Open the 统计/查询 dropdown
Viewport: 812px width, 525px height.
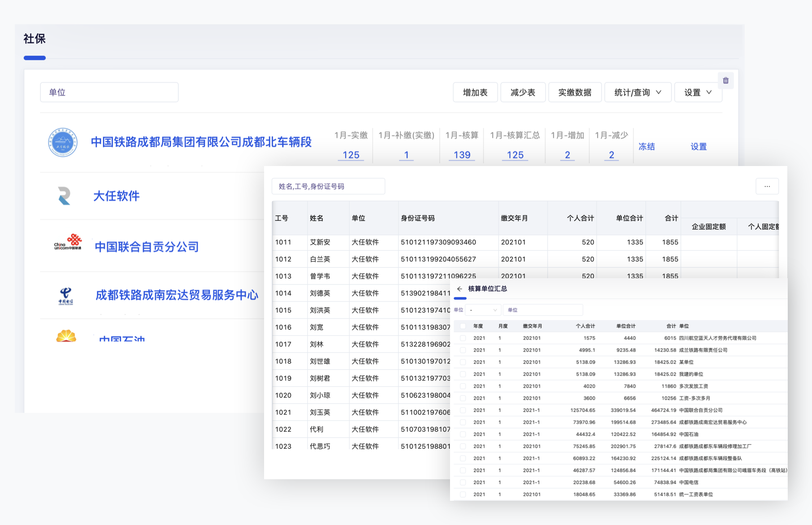point(638,92)
